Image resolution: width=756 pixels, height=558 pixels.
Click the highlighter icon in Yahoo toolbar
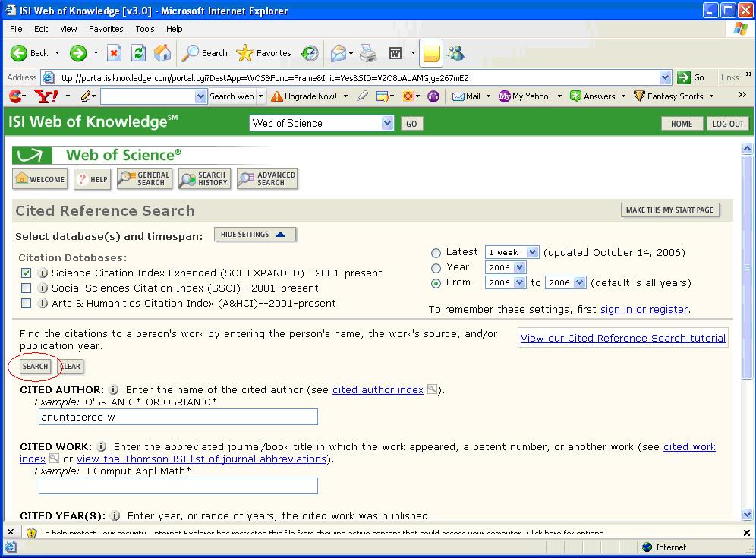point(363,96)
